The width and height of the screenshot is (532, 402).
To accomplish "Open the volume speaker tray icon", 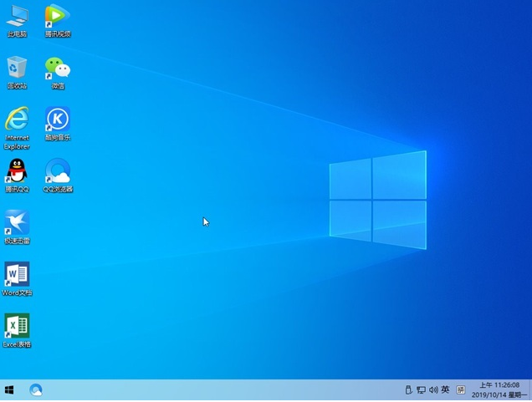I will [433, 390].
